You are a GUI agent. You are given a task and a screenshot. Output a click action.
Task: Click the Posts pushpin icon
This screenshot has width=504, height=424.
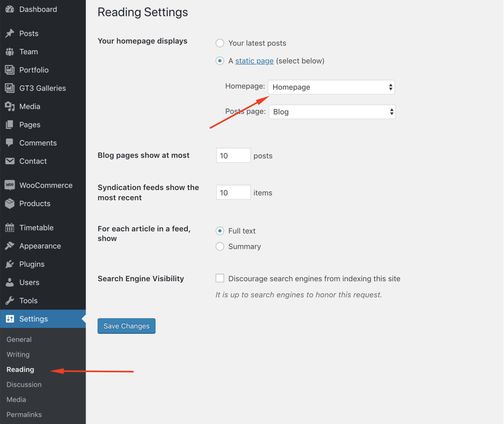(x=10, y=33)
